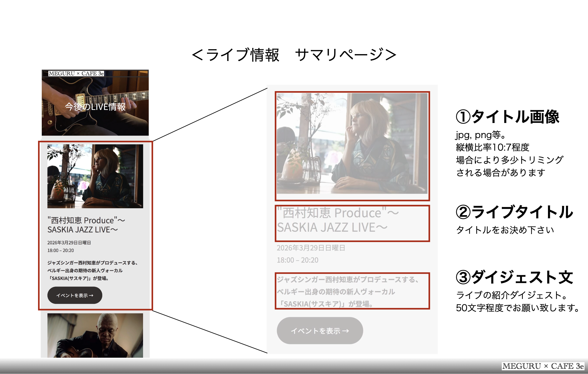588x374 pixels.
Task: Click the dark イベントを表示 button
Action: 75,295
